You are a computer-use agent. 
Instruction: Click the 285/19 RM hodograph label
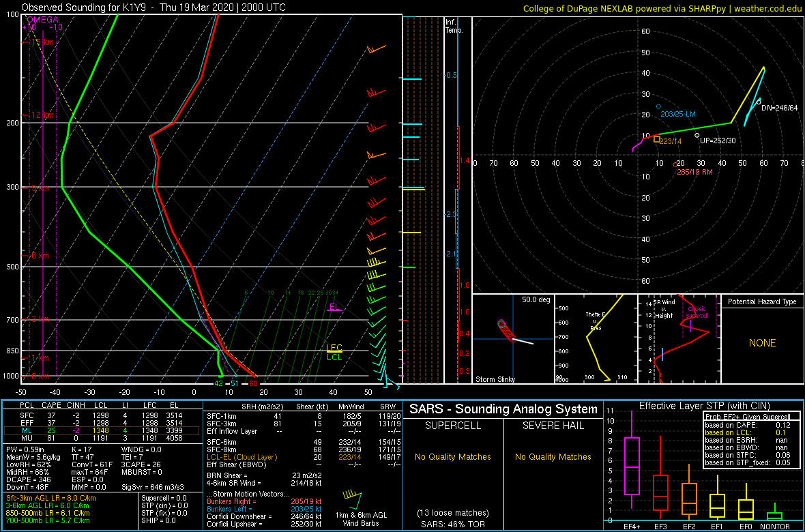[x=694, y=172]
